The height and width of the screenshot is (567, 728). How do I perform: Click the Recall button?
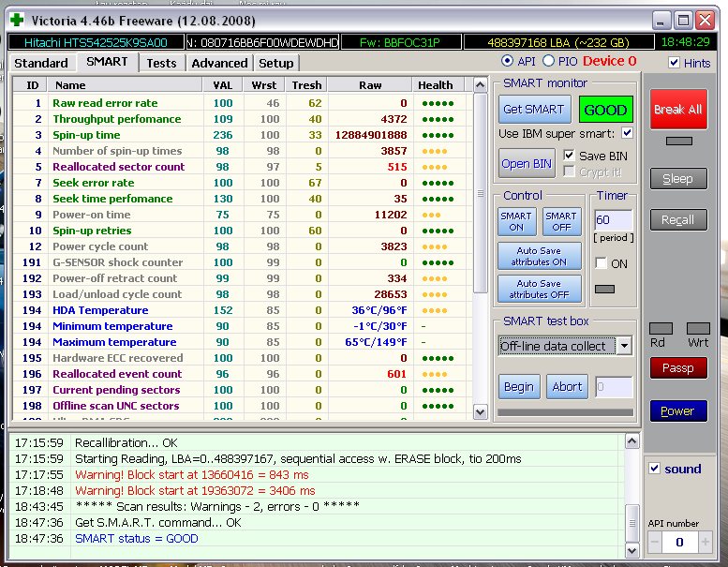click(678, 219)
